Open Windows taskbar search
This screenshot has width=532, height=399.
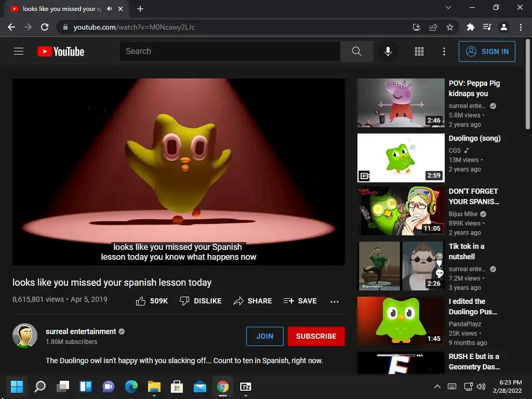pos(40,387)
